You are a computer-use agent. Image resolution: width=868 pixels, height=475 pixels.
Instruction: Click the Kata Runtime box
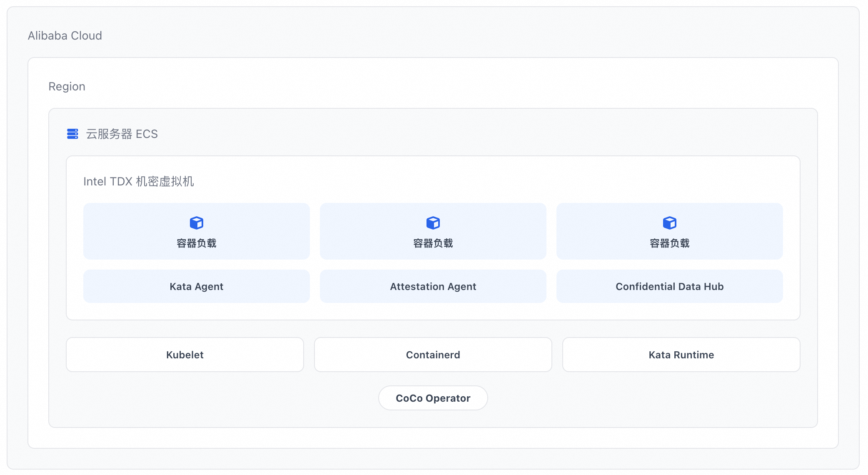tap(681, 355)
